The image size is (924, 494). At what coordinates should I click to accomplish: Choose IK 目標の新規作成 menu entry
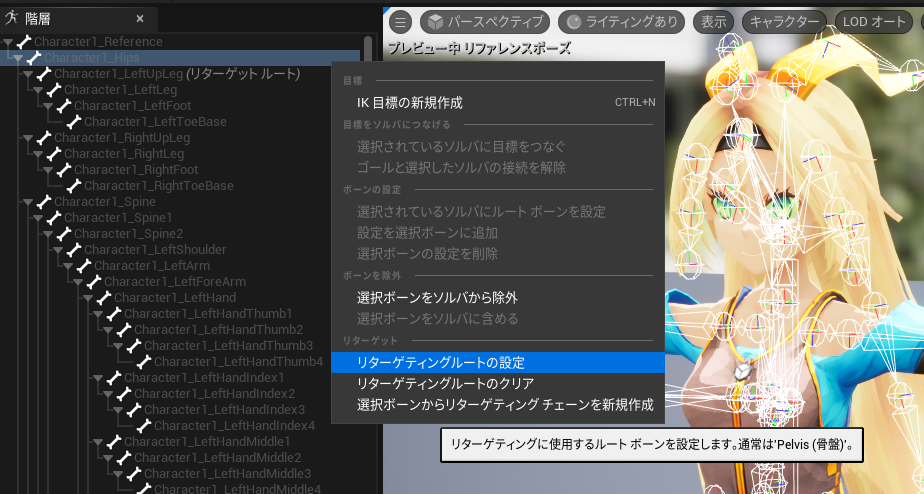[x=498, y=103]
